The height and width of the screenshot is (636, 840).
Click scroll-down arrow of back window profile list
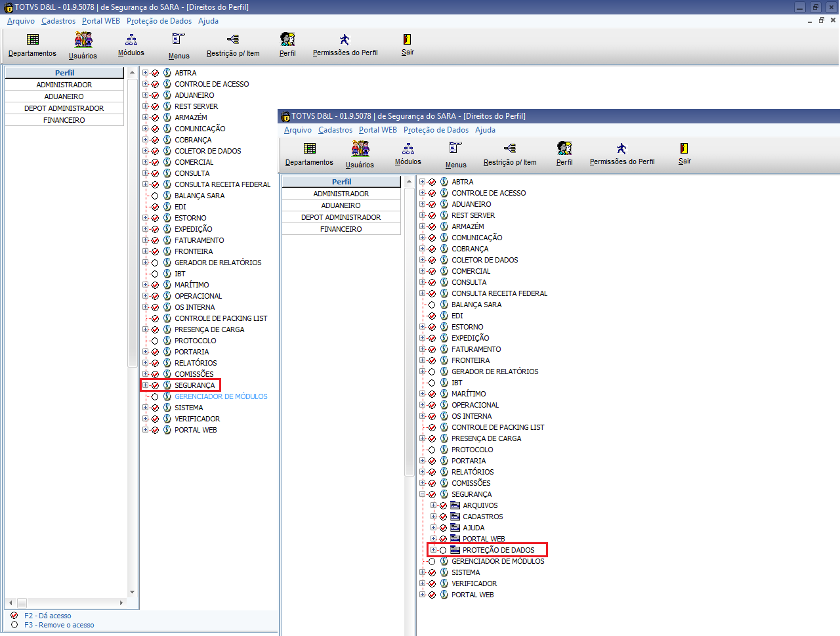coord(132,592)
